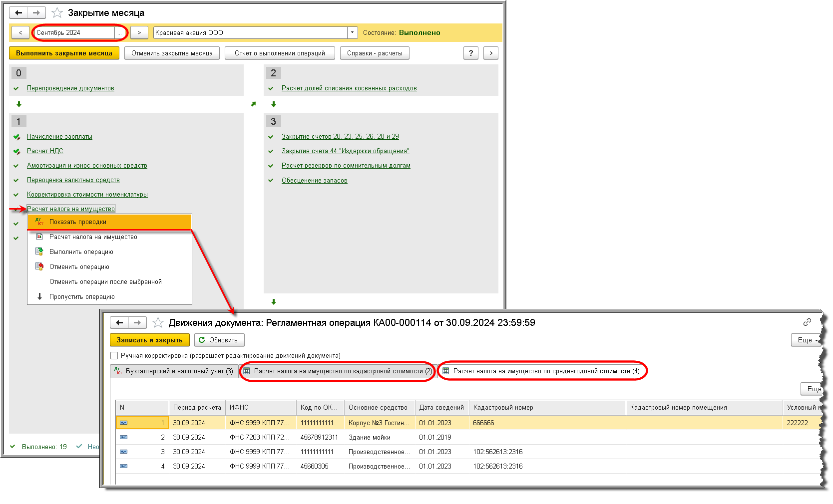Open Корректировка стоимости номенклатуры link
The image size is (833, 504).
pyautogui.click(x=87, y=195)
